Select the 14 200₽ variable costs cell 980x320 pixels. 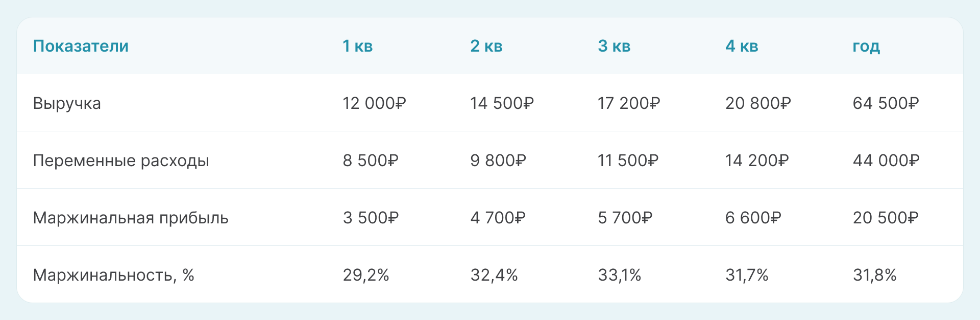tap(756, 161)
